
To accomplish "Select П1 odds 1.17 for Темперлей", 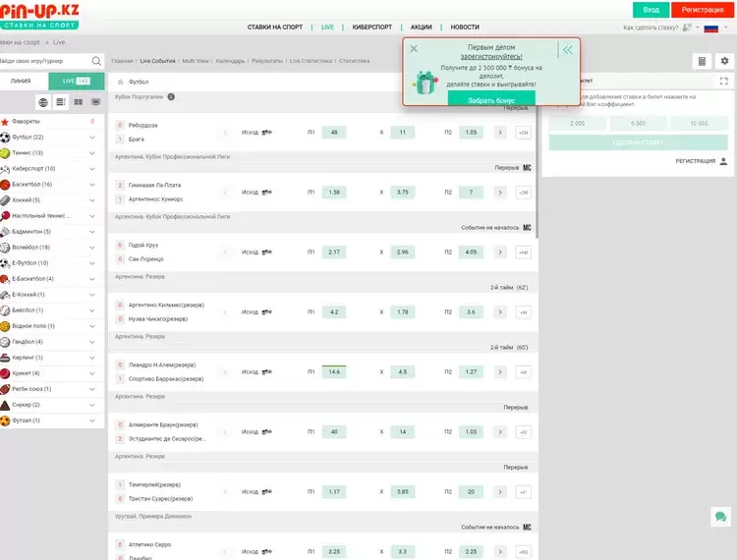I will coord(334,492).
